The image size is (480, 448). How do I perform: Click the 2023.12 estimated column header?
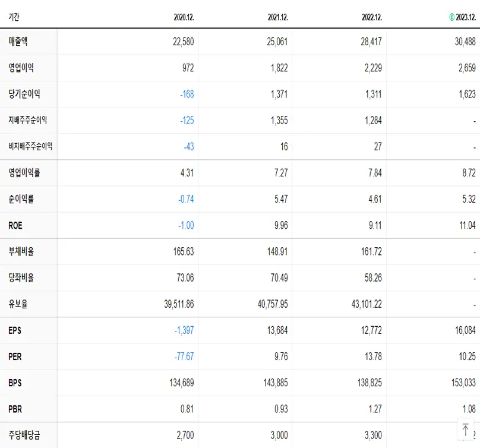point(465,18)
